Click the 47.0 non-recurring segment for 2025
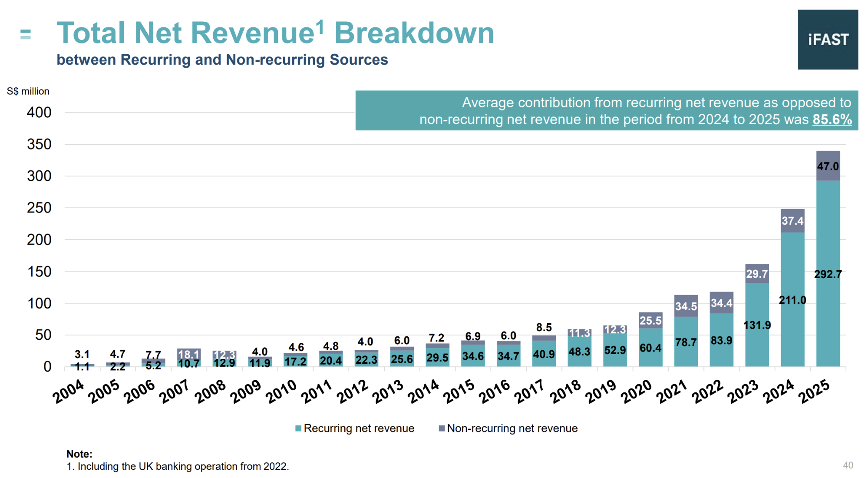The height and width of the screenshot is (478, 868). tap(828, 166)
